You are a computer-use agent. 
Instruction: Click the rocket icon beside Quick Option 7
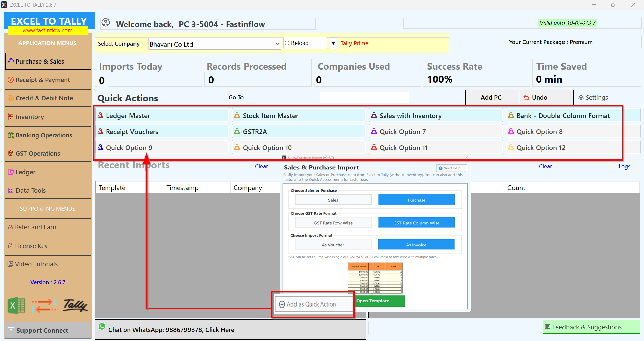click(x=374, y=131)
